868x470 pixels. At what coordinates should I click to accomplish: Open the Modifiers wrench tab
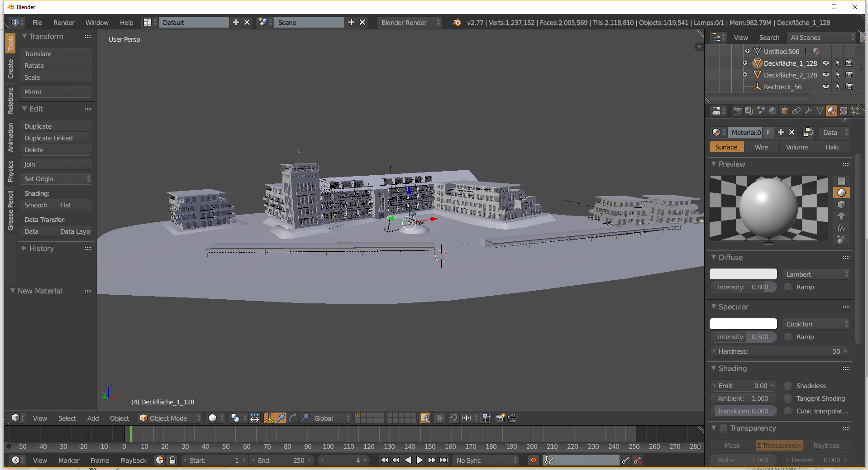[808, 111]
